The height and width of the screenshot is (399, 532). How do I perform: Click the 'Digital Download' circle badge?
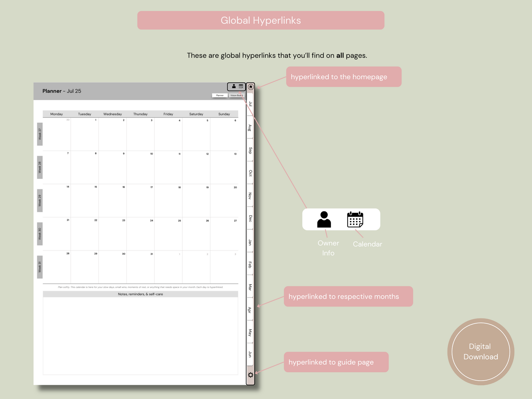pyautogui.click(x=481, y=352)
